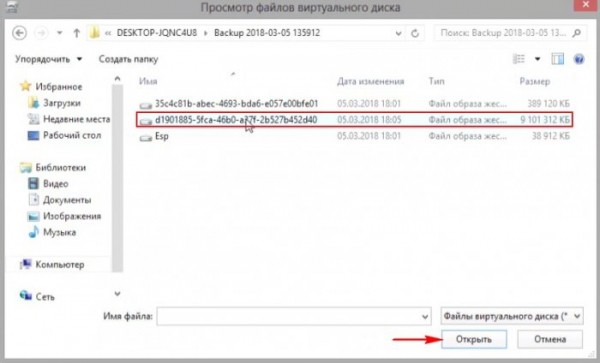Click the Рабочий стол desktop icon
Image resolution: width=600 pixels, height=363 pixels.
pos(34,135)
